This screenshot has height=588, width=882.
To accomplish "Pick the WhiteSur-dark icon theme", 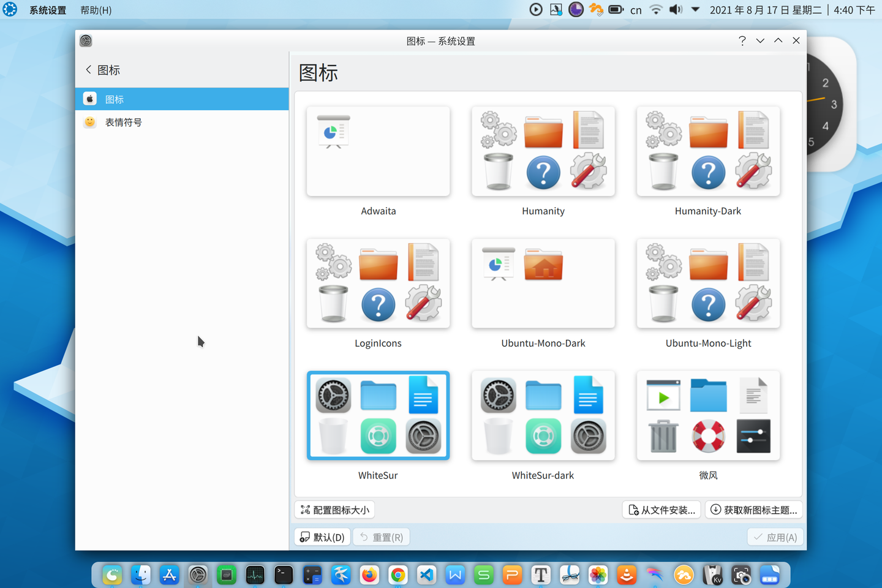I will [x=543, y=415].
